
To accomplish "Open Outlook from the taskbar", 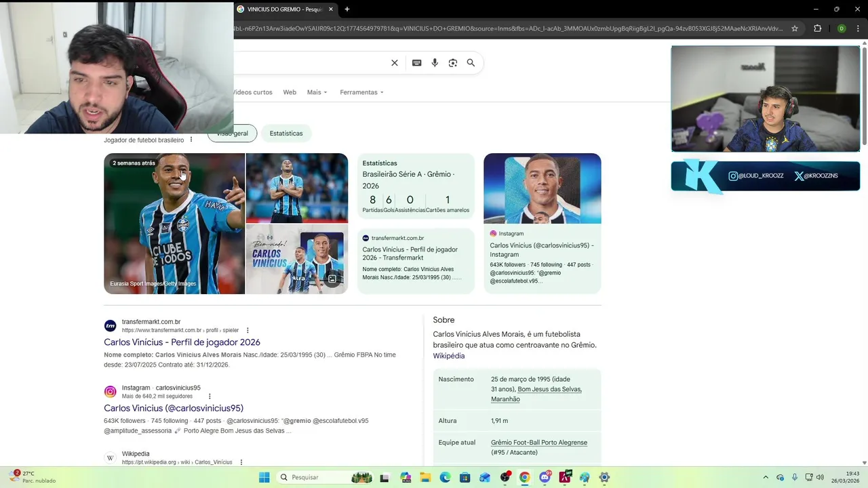I will (x=485, y=477).
